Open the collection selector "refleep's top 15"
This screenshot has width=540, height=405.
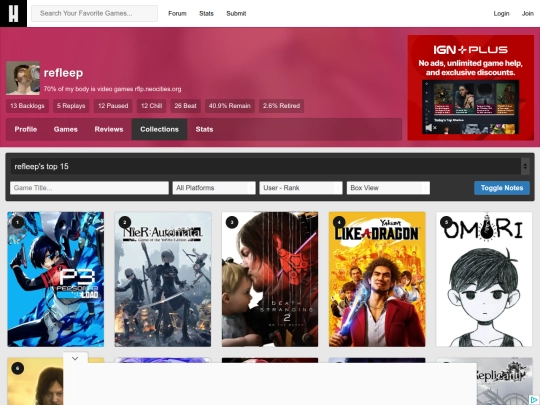point(270,166)
